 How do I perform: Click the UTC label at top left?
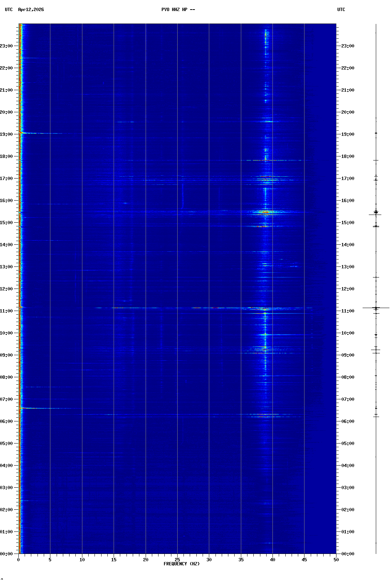click(8, 10)
